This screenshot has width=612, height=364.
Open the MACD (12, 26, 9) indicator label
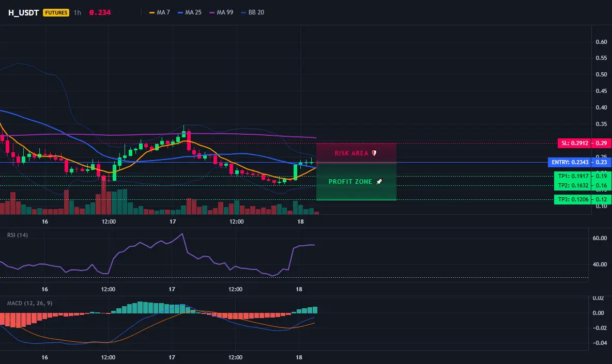point(29,303)
